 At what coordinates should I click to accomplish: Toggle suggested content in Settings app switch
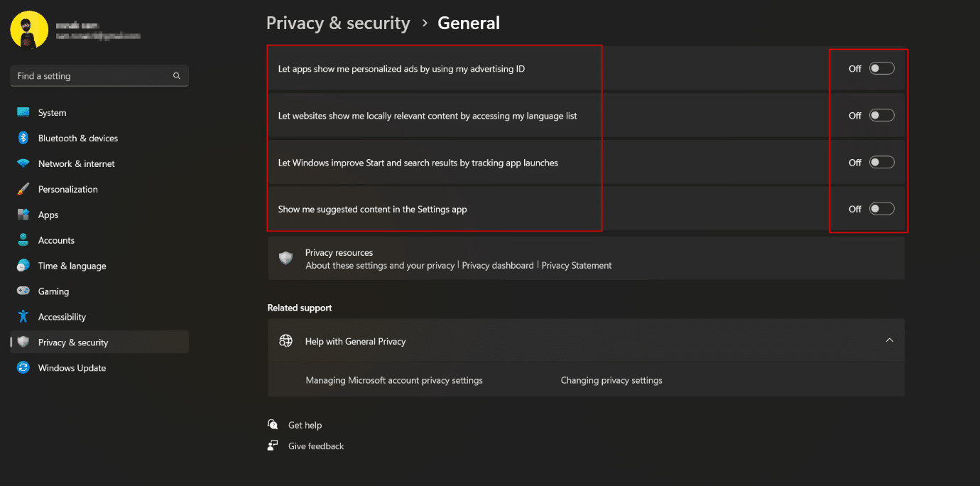(881, 209)
